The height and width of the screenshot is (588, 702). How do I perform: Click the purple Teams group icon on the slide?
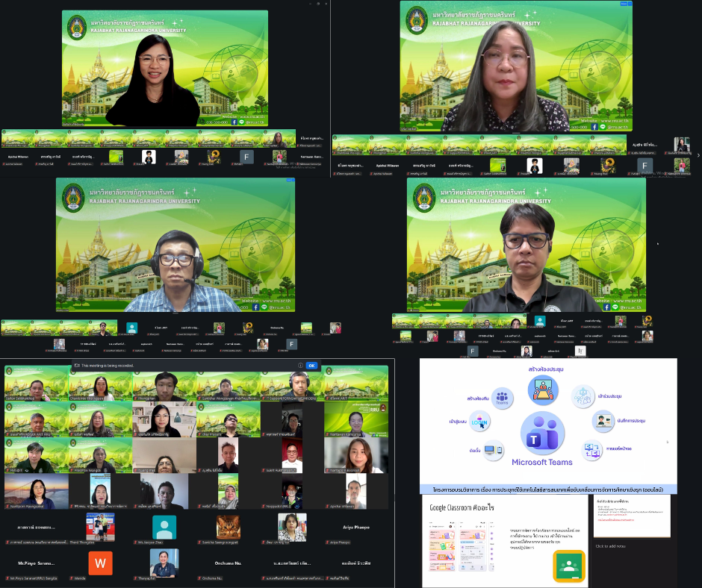[x=501, y=398]
